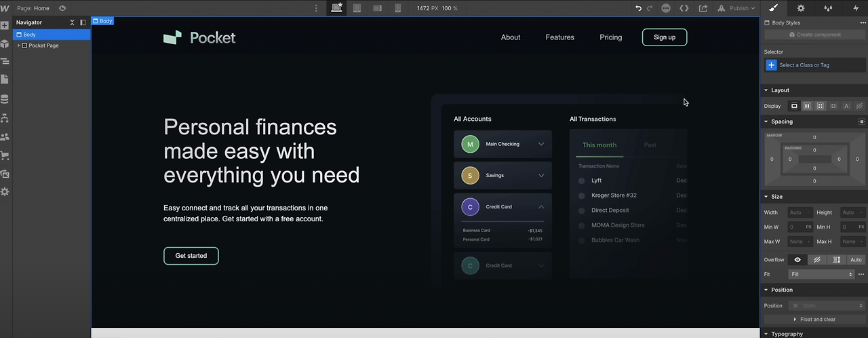The image size is (868, 338).
Task: Set display to none
Action: point(859,106)
